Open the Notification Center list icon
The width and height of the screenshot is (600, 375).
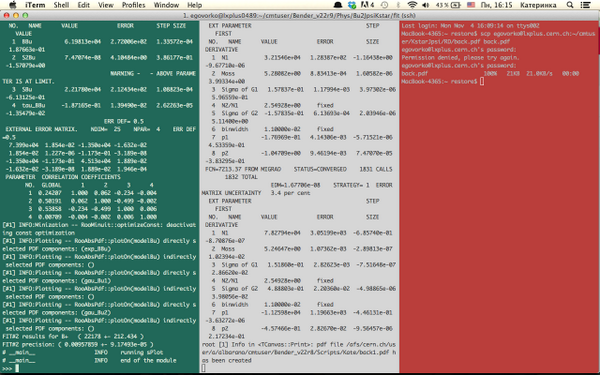(x=585, y=5)
